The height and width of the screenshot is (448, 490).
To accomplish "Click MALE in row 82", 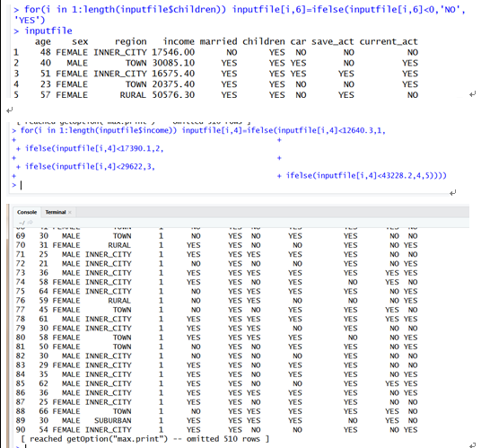I will click(71, 356).
